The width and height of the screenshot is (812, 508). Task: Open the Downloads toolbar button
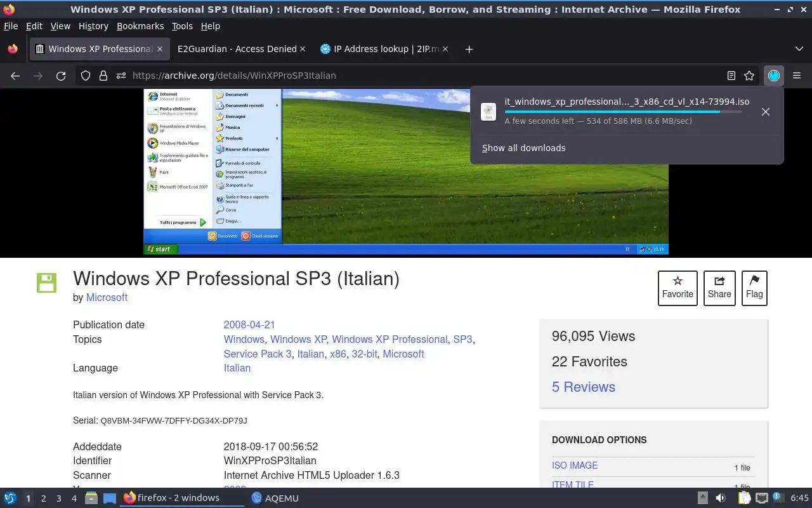(x=774, y=76)
